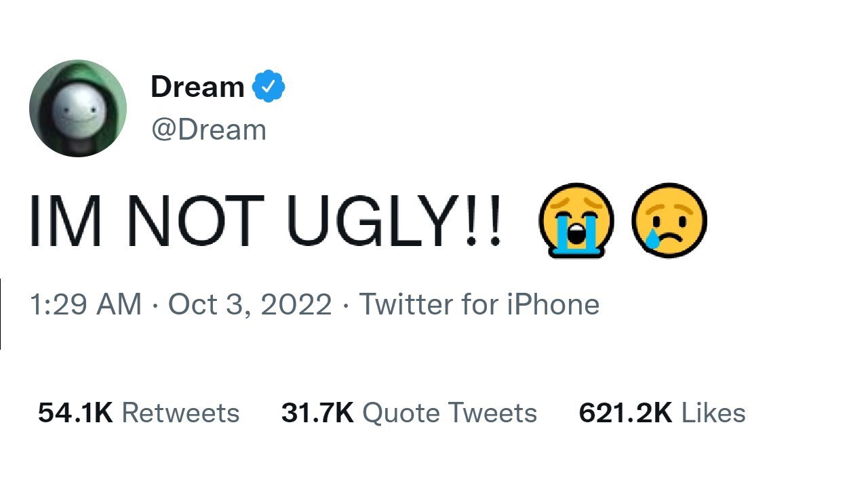Click the word NOT in the tweet
Image resolution: width=868 pixels, height=488 pixels.
click(195, 221)
